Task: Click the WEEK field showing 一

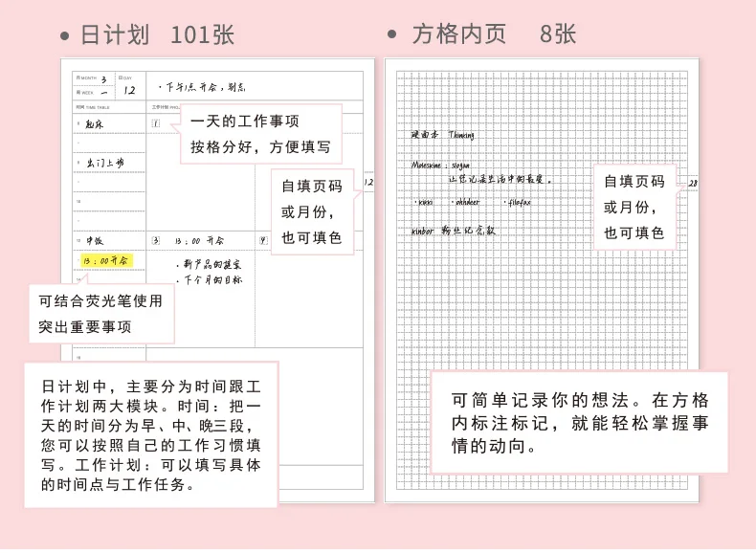Action: [x=94, y=93]
